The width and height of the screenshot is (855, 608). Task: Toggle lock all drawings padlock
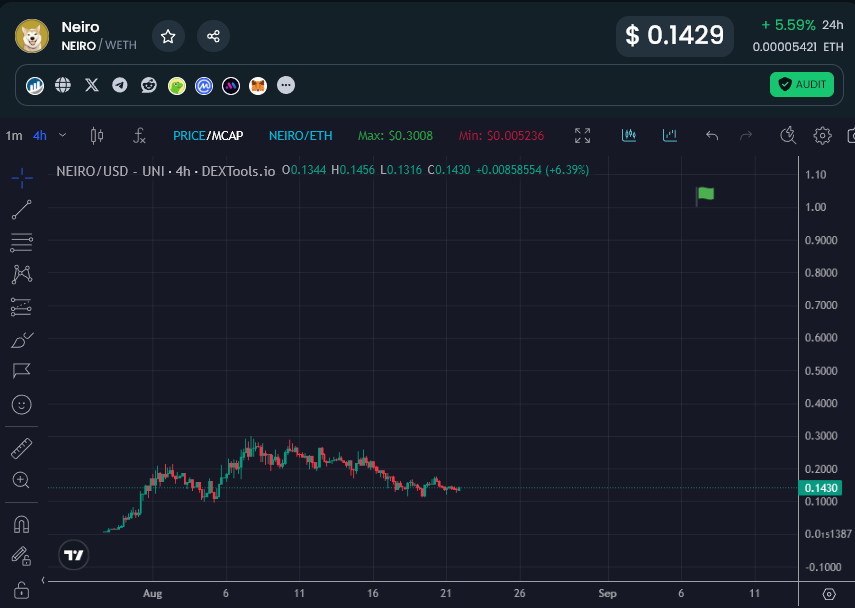21,589
